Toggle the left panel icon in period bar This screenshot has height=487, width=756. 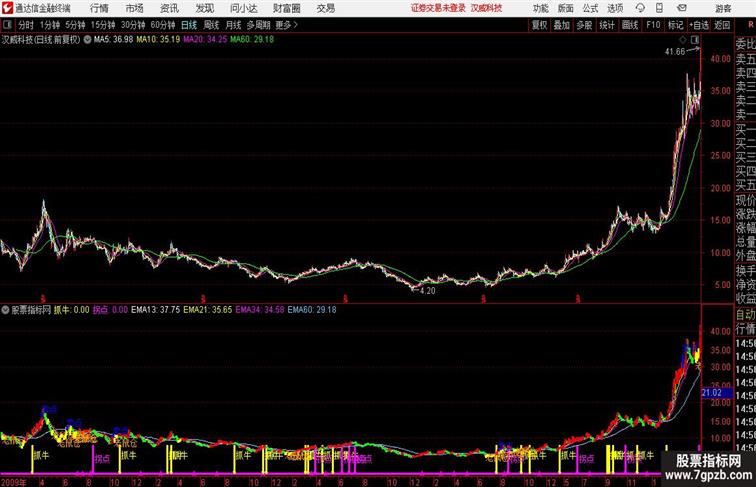click(x=7, y=25)
